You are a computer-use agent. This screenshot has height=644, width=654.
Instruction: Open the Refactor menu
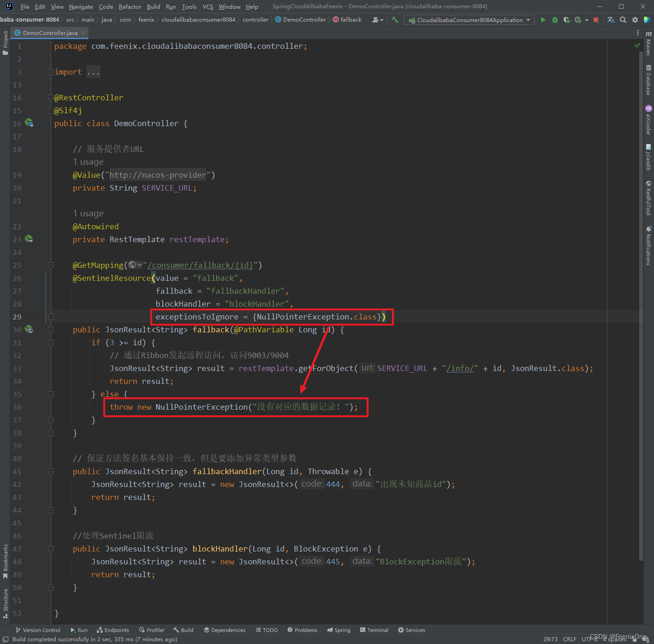[130, 6]
